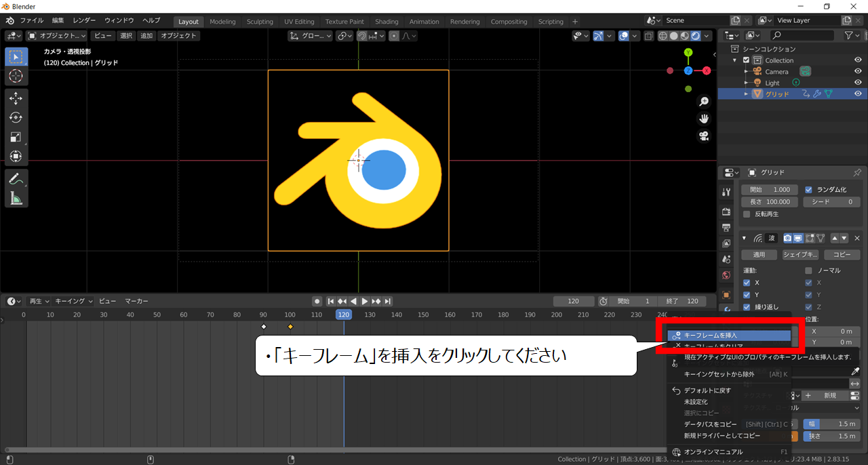Choose the Move tool
This screenshot has width=868, height=465.
click(16, 99)
